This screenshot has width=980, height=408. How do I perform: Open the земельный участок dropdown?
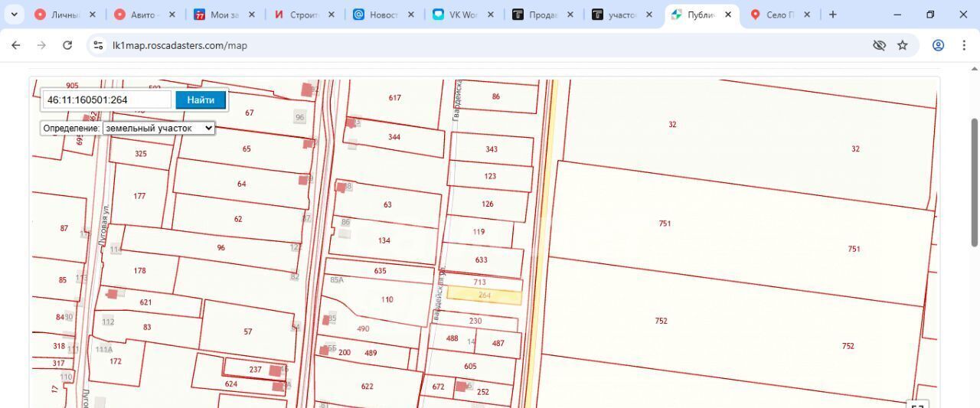[x=159, y=128]
